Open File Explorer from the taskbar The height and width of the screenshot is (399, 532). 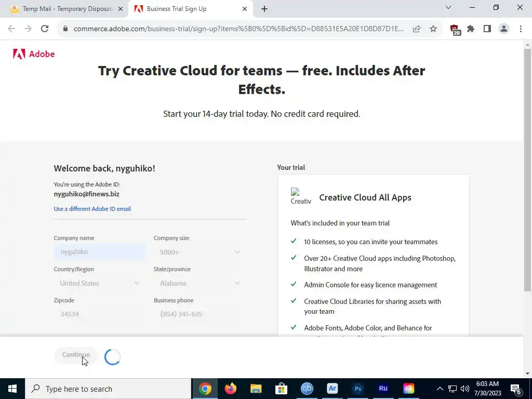[x=256, y=389]
